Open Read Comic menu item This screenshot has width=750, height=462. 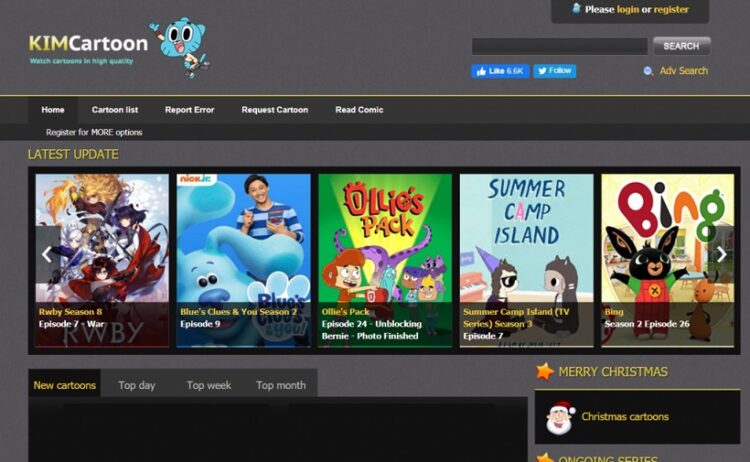(x=359, y=110)
